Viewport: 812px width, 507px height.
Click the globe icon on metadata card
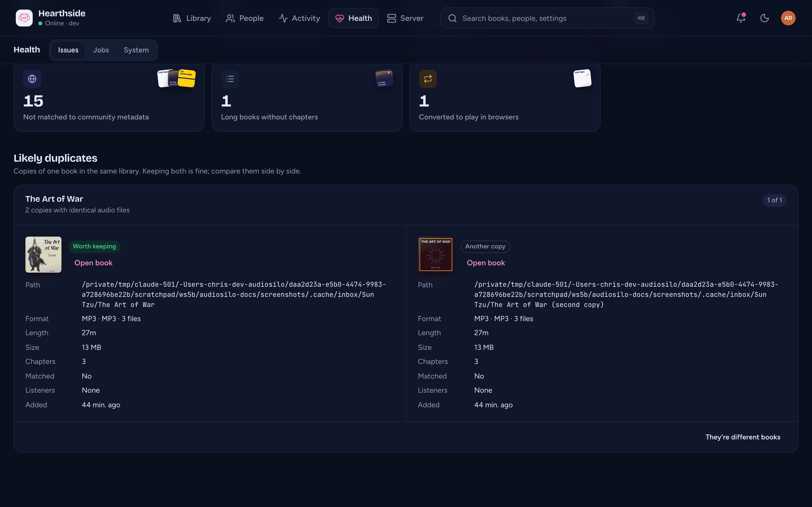(x=32, y=79)
